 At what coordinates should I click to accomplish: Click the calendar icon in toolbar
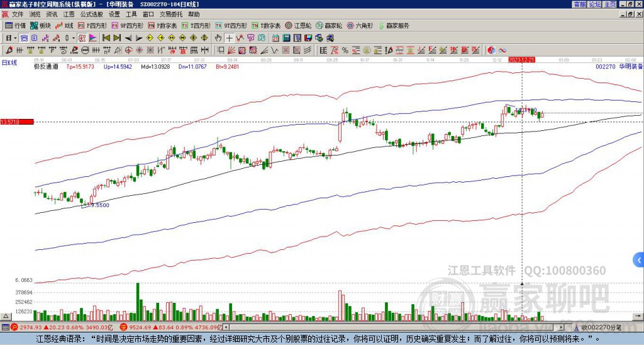[275, 38]
